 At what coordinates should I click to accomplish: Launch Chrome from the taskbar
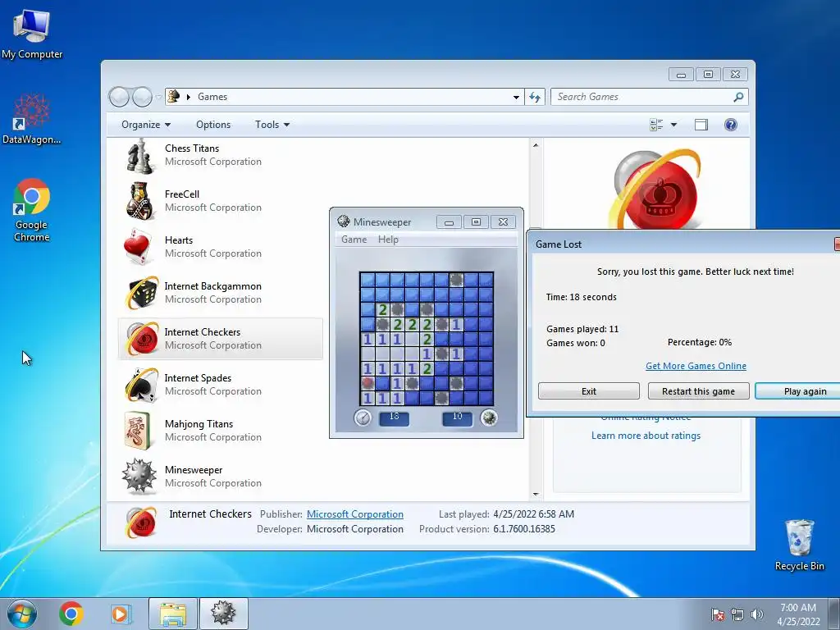pyautogui.click(x=71, y=614)
